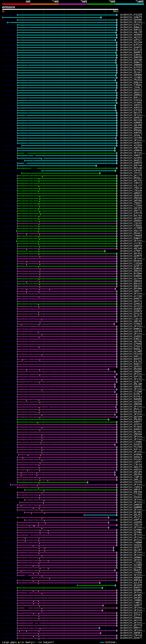146x644 pixels.
Task: Select label UniRef100_P43349
Action: coord(131,42)
